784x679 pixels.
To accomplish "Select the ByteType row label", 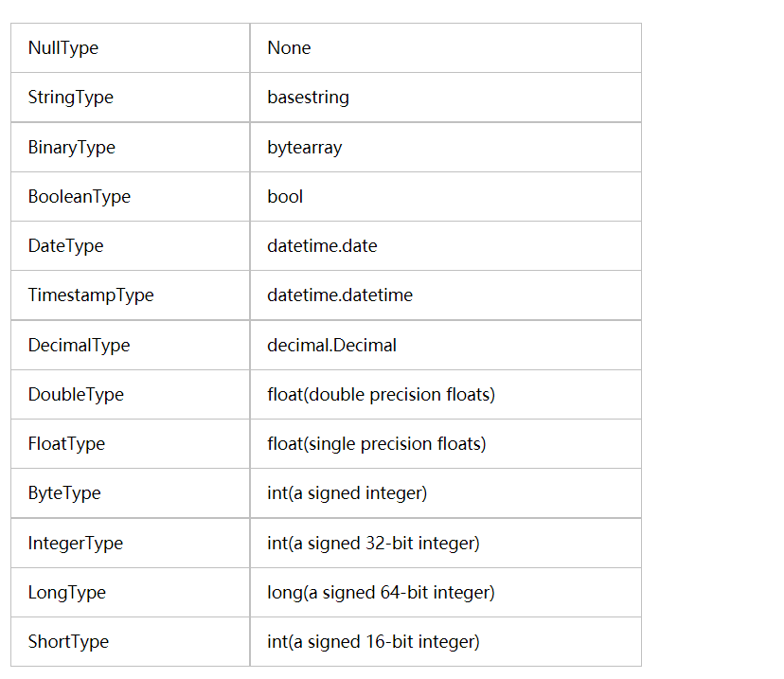I will pyautogui.click(x=64, y=493).
